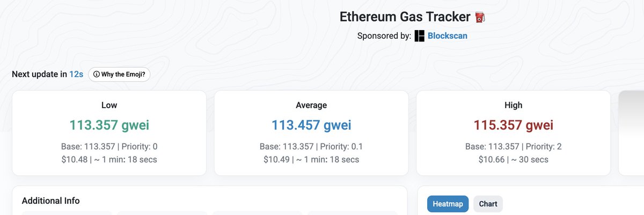Open the Blockscan sponsor link

(x=448, y=36)
